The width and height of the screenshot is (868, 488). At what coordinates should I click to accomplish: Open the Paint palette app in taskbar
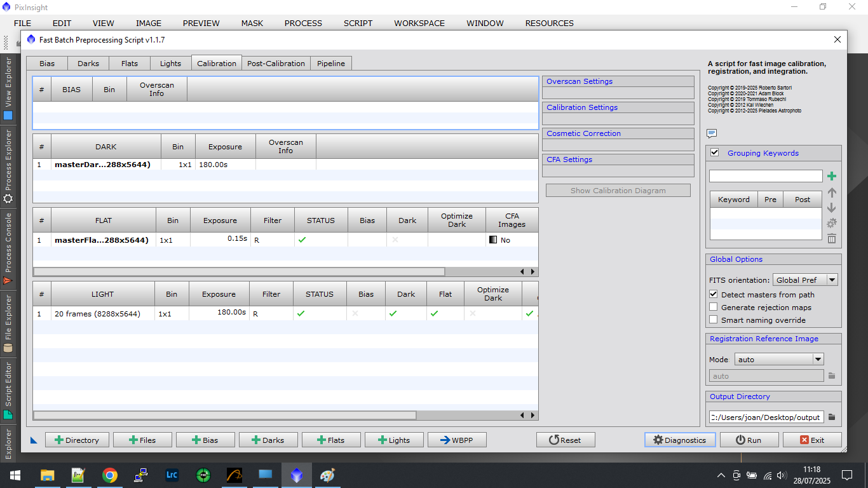[x=327, y=475]
